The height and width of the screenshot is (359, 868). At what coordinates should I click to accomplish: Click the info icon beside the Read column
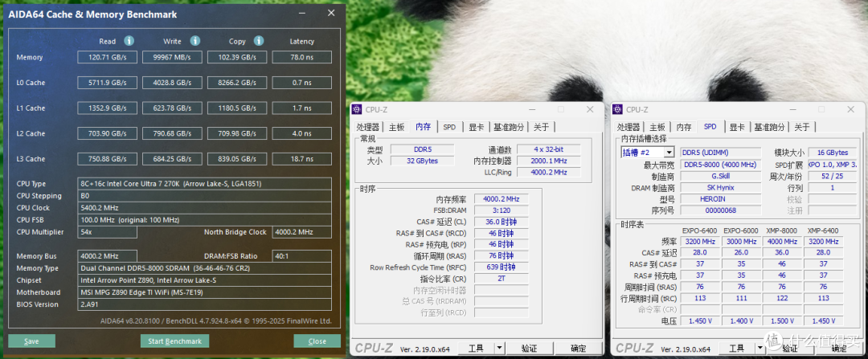(129, 41)
